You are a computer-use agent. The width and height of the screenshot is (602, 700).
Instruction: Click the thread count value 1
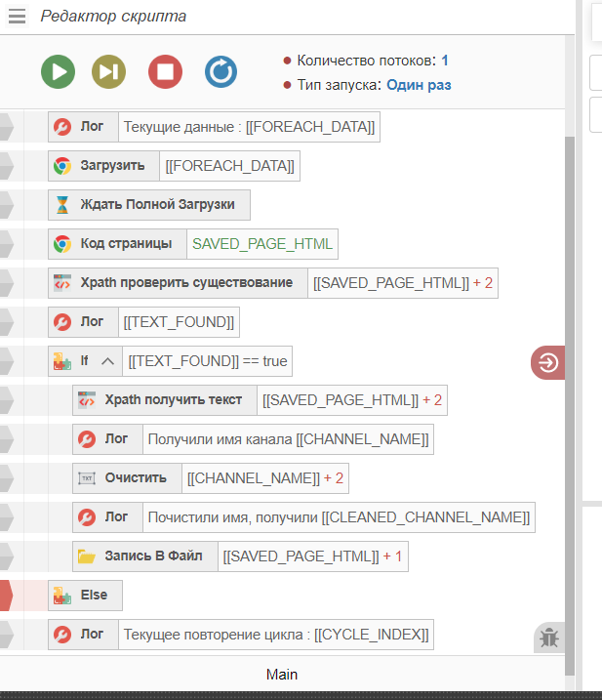click(445, 61)
